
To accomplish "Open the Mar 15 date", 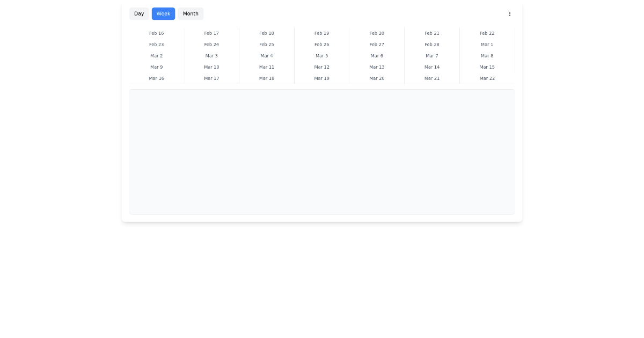I will (x=487, y=67).
